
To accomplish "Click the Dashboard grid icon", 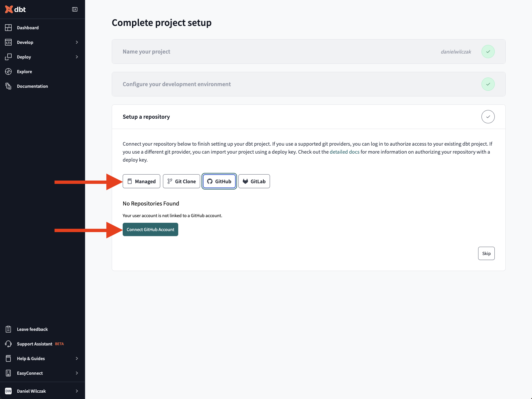I will pyautogui.click(x=8, y=28).
